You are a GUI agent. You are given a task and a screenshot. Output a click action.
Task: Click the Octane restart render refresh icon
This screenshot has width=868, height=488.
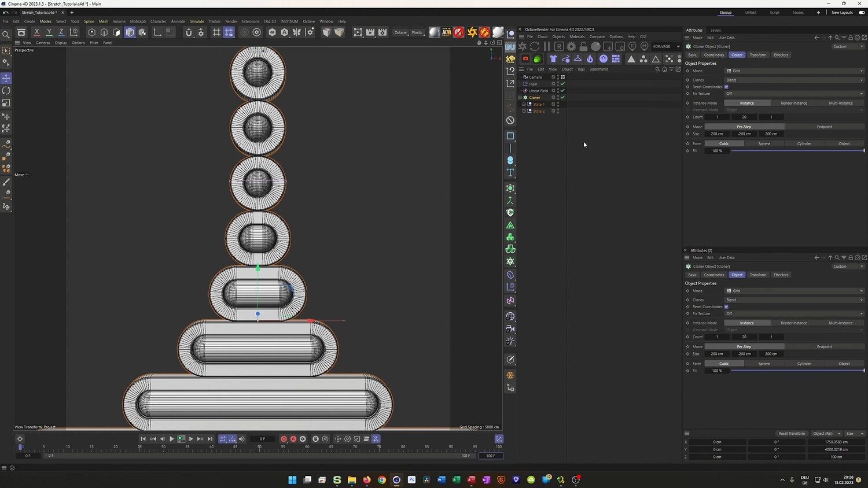coord(535,46)
